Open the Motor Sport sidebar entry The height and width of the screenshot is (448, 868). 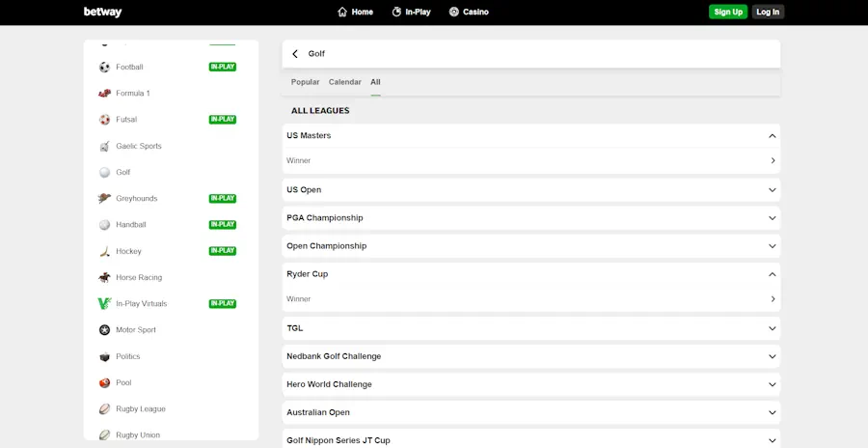click(x=136, y=330)
